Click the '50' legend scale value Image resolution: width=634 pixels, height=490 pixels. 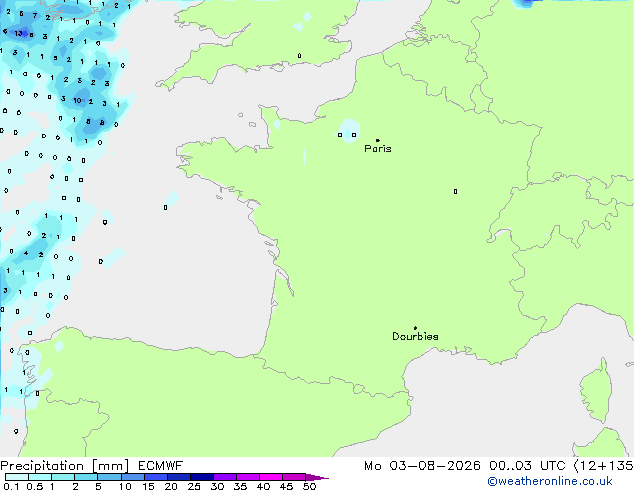coord(310,486)
